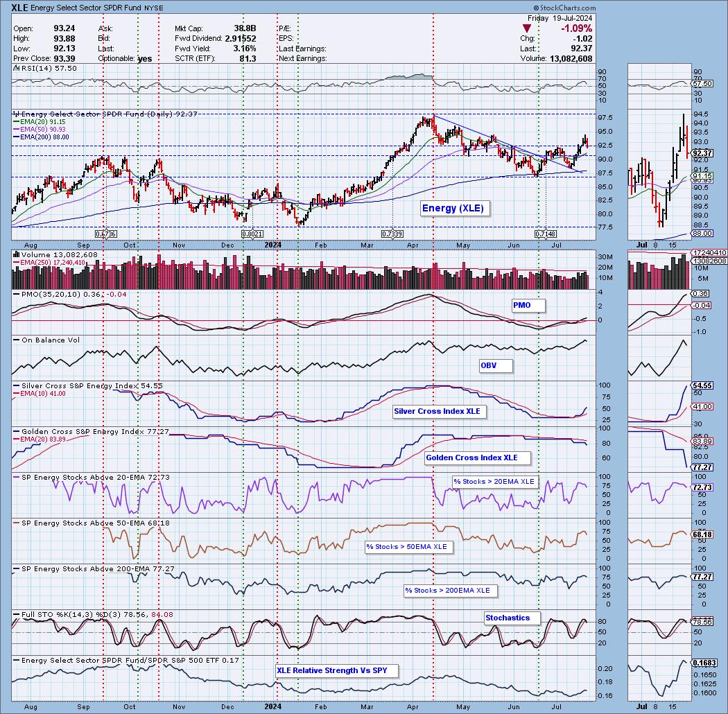Click the red down-triangle change indicator
728x714 pixels.
click(x=526, y=29)
